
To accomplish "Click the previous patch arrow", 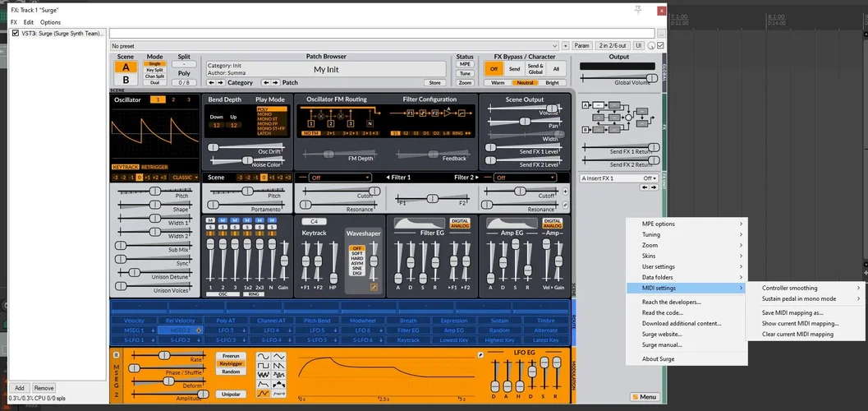I will click(x=265, y=83).
